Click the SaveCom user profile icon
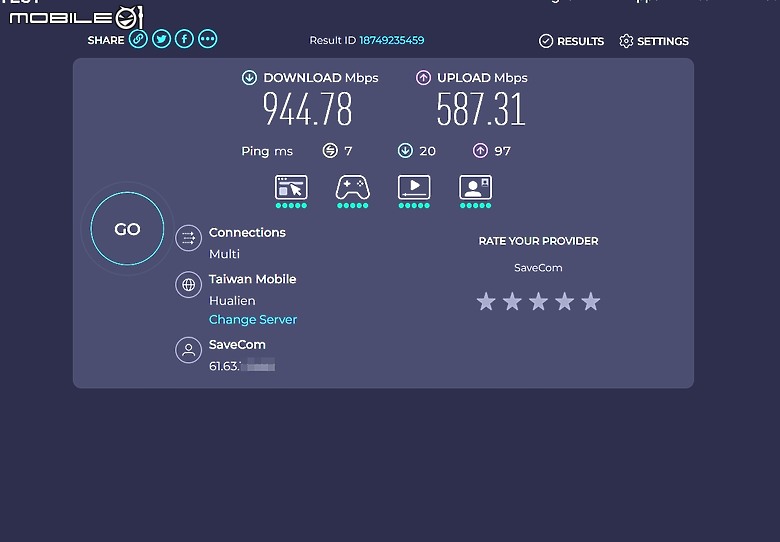780x542 pixels. pos(189,350)
